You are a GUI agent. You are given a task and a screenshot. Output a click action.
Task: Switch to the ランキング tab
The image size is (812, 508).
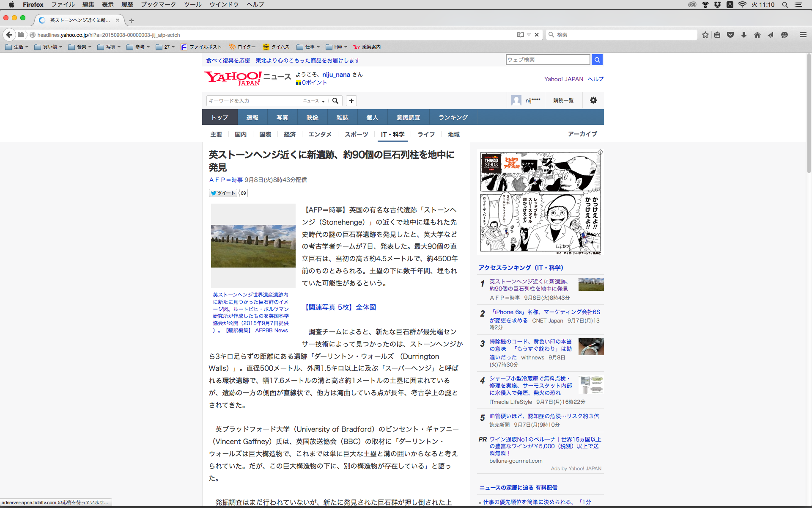point(453,117)
